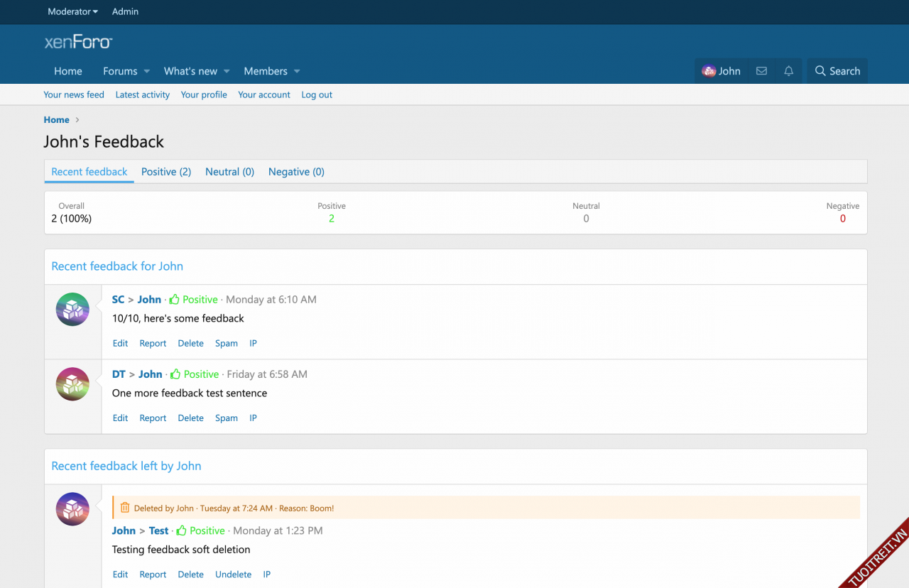The height and width of the screenshot is (588, 909).
Task: Mark SC's feedback as Spam
Action: pos(226,343)
